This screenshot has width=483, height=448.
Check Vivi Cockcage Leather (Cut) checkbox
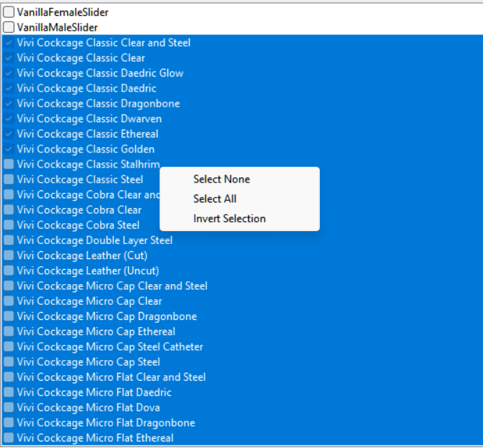point(9,255)
